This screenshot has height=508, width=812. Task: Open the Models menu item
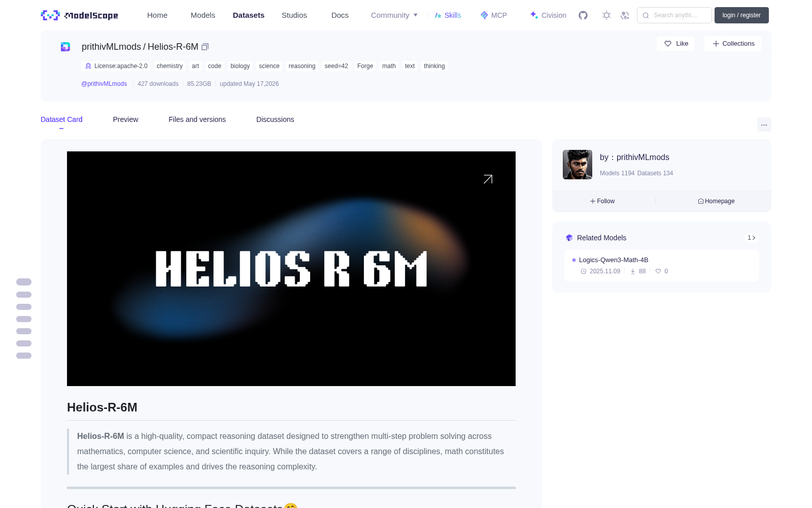203,15
